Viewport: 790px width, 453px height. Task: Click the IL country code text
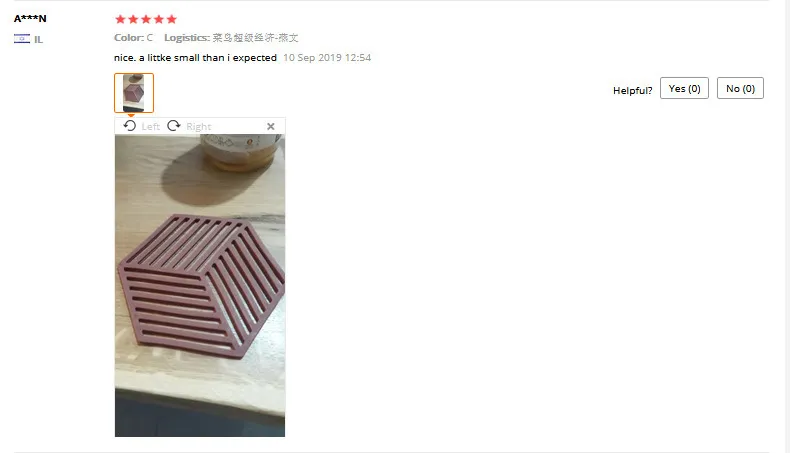pos(38,39)
